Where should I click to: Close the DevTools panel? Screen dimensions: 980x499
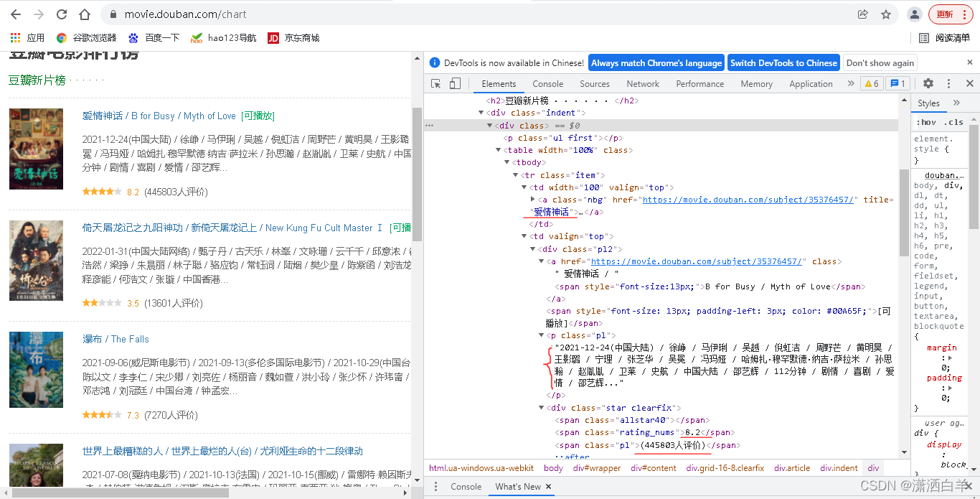point(969,84)
